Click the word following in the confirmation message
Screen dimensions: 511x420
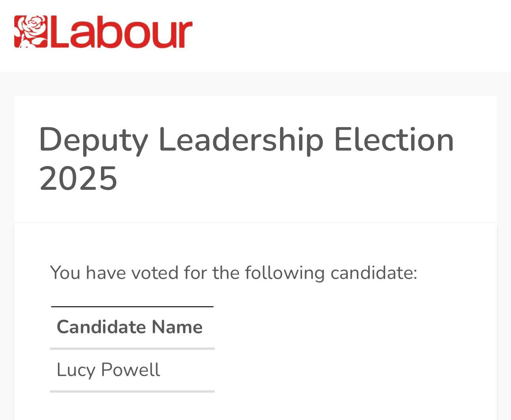pyautogui.click(x=284, y=273)
